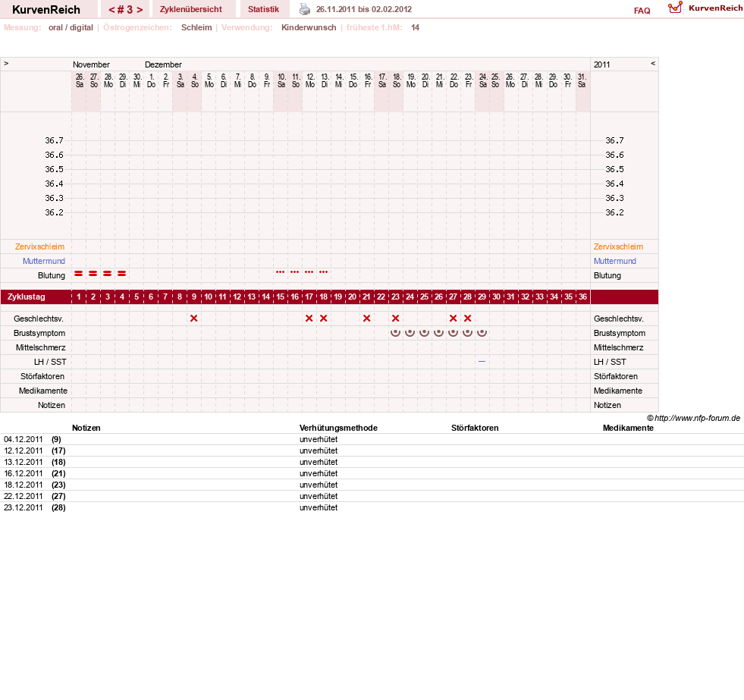Click the KurvenReich title tab
The width and height of the screenshot is (744, 700).
[46, 10]
